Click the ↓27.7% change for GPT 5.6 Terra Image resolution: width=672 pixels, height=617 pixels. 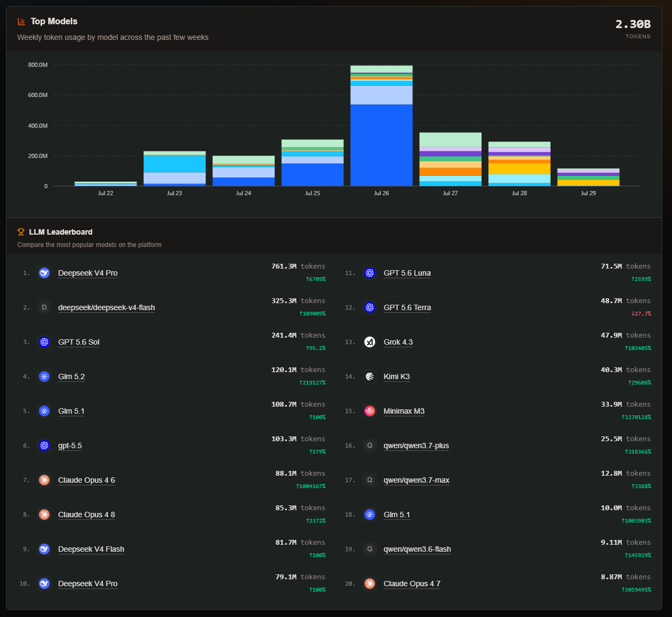641,314
